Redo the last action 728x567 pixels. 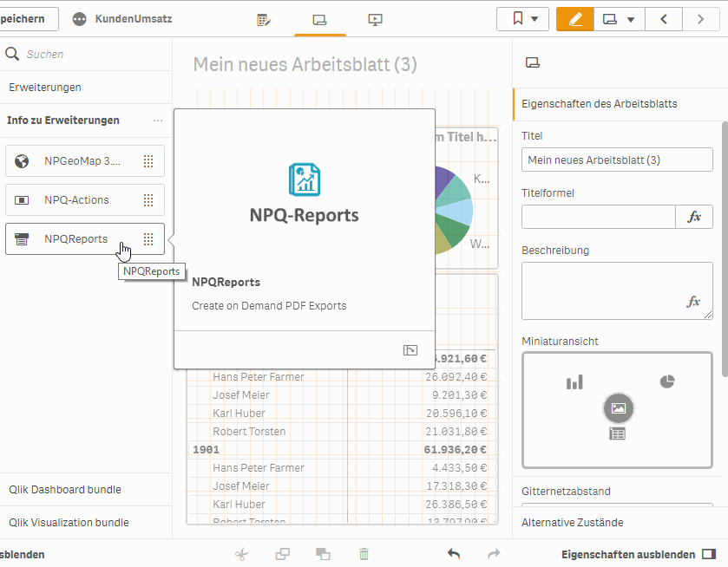tap(494, 553)
